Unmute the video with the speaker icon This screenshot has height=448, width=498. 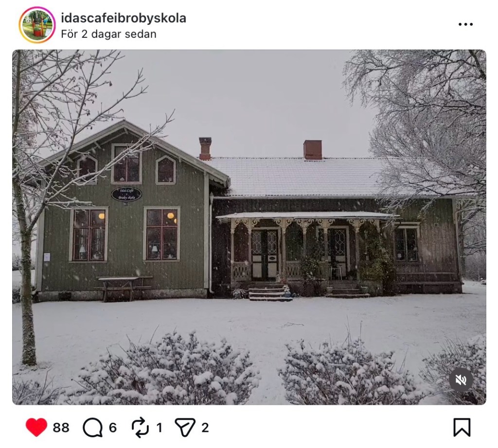461,379
